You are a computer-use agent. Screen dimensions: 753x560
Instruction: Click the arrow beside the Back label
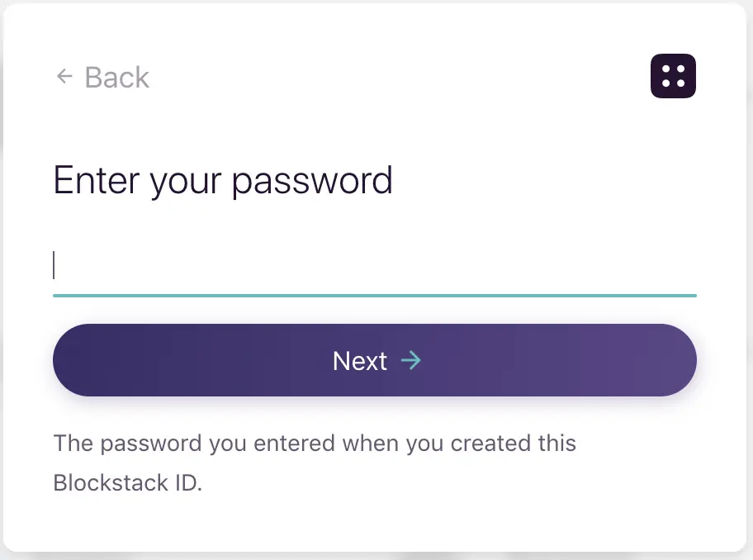click(64, 76)
